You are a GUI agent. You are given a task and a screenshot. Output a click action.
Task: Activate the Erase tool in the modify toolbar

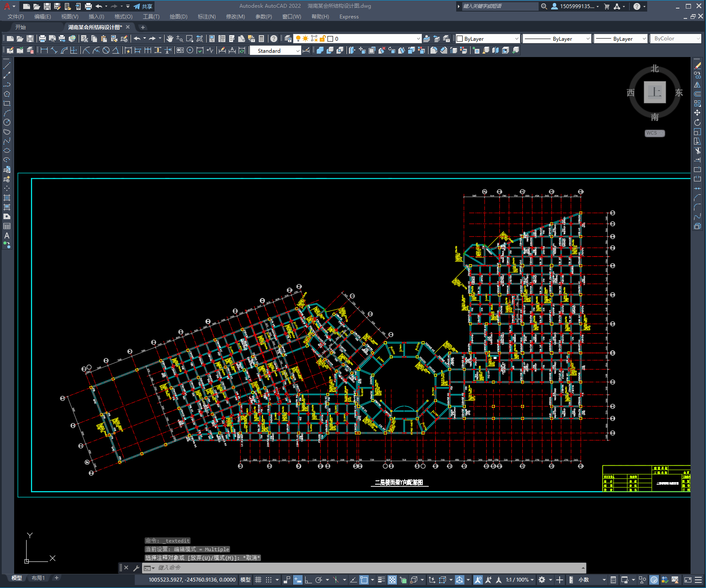tap(697, 66)
